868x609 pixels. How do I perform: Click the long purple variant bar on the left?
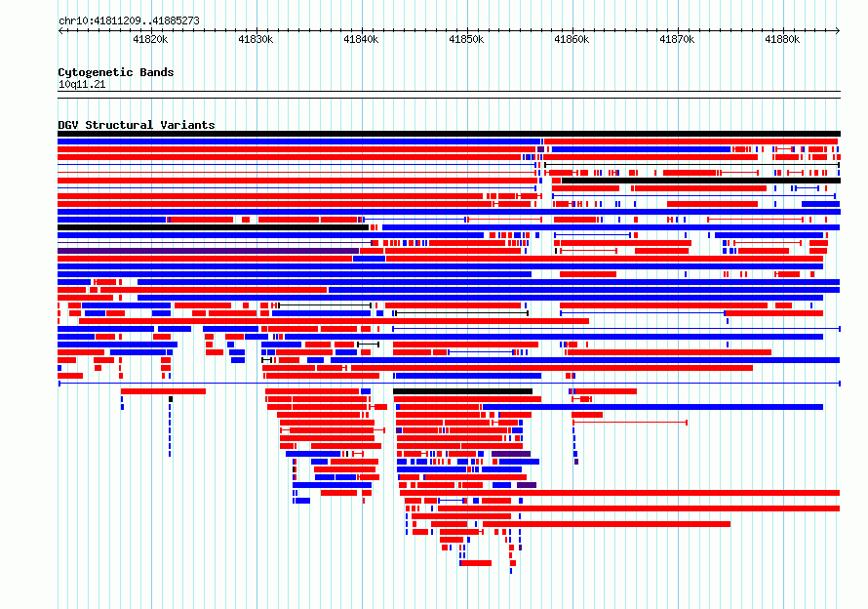click(x=208, y=251)
